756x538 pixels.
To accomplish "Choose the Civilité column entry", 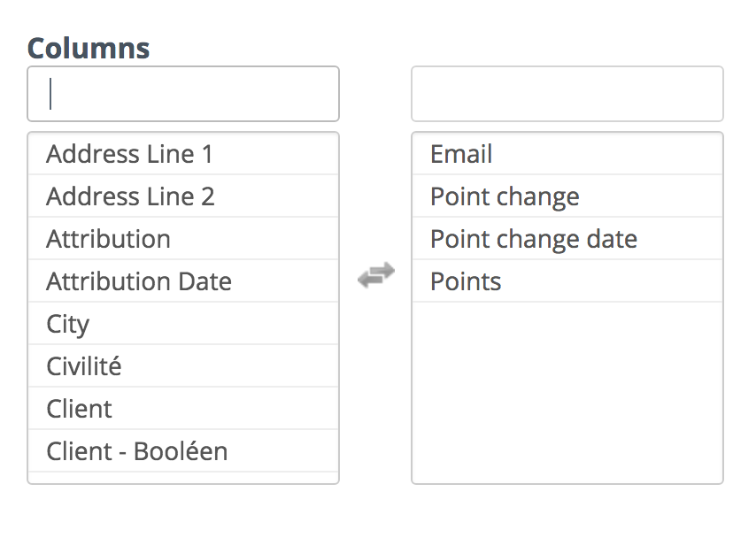I will tap(183, 366).
